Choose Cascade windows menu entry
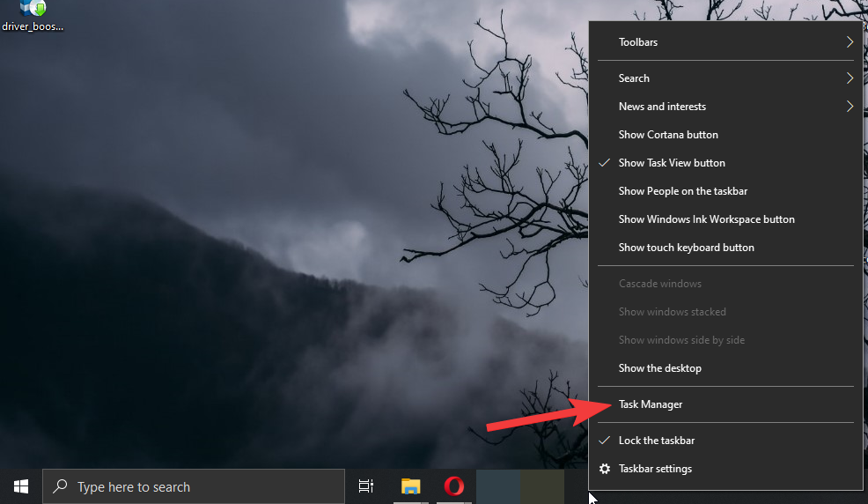Image resolution: width=868 pixels, height=504 pixels. pyautogui.click(x=725, y=284)
